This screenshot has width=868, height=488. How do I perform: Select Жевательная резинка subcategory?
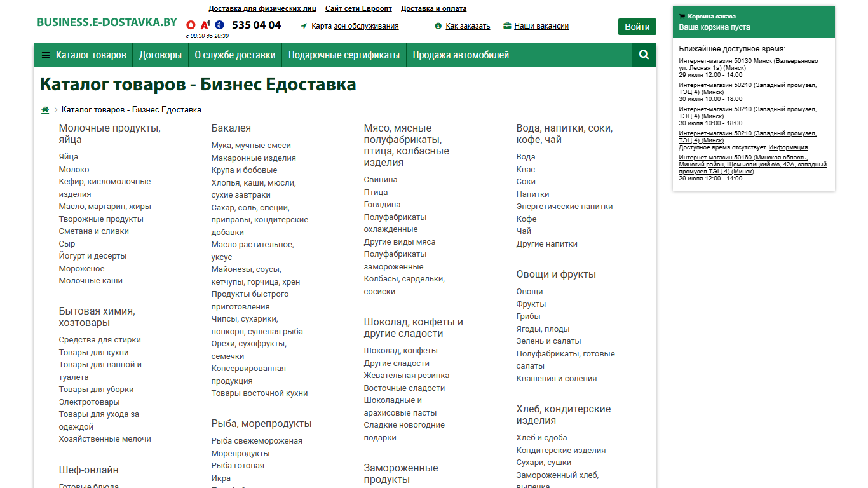(x=407, y=376)
